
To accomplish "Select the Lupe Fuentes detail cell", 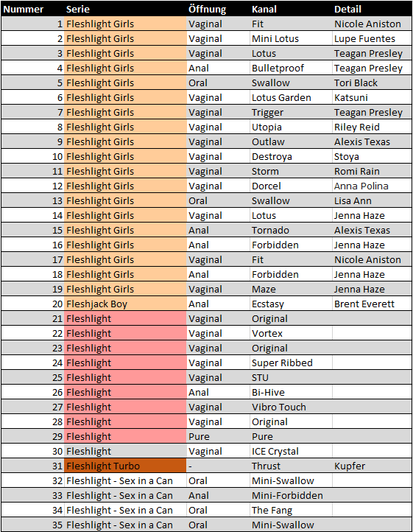I will point(372,38).
